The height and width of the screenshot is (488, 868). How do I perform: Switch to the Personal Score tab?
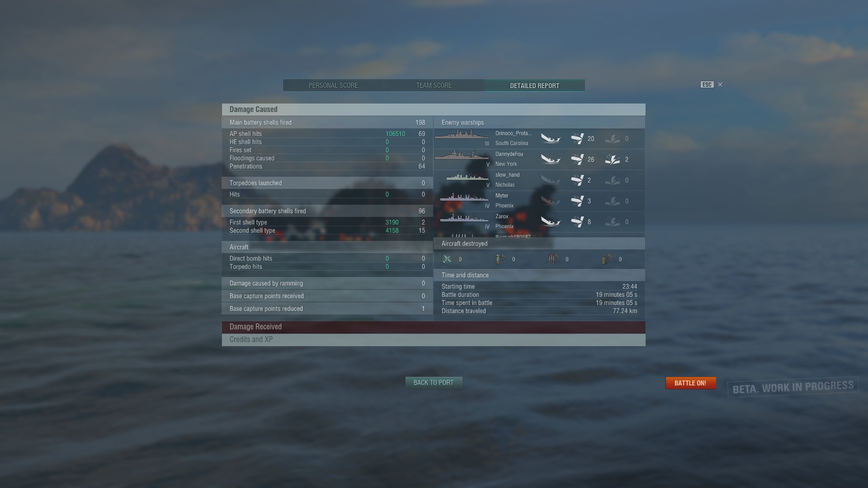click(333, 85)
